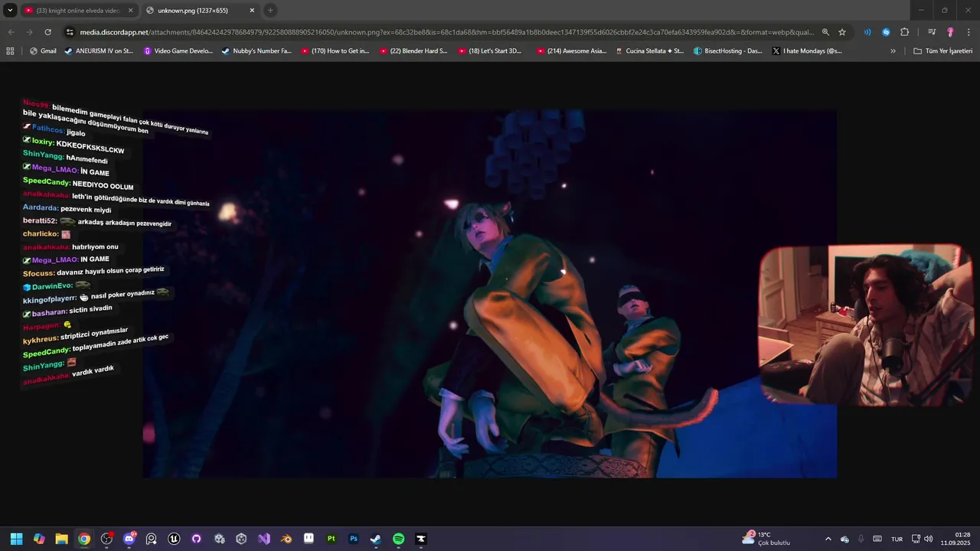The height and width of the screenshot is (551, 980).
Task: Open Steam from the taskbar
Action: [376, 539]
